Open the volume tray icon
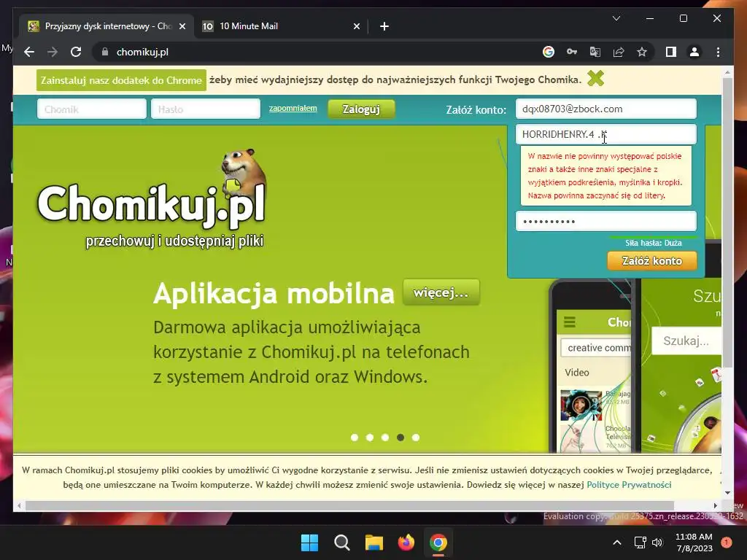 click(657, 542)
